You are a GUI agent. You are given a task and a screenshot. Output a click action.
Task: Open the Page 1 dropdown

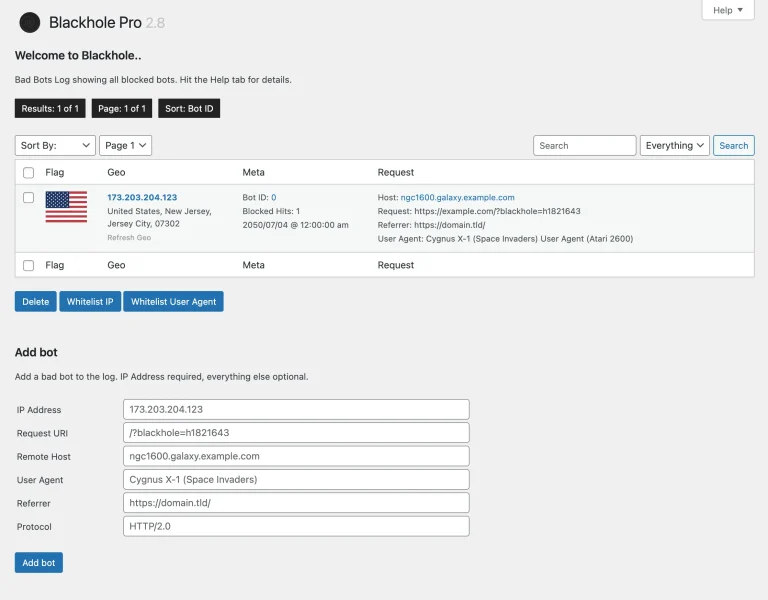pos(125,145)
